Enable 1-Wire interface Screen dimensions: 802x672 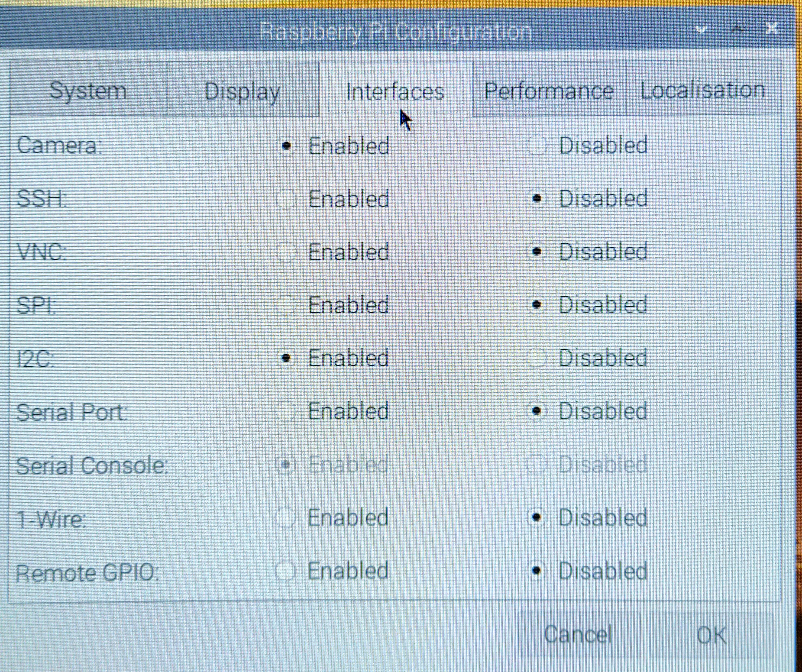[285, 518]
